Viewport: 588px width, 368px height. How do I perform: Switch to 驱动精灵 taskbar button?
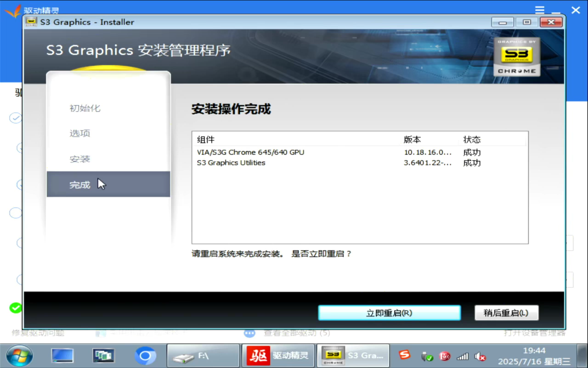(x=278, y=356)
